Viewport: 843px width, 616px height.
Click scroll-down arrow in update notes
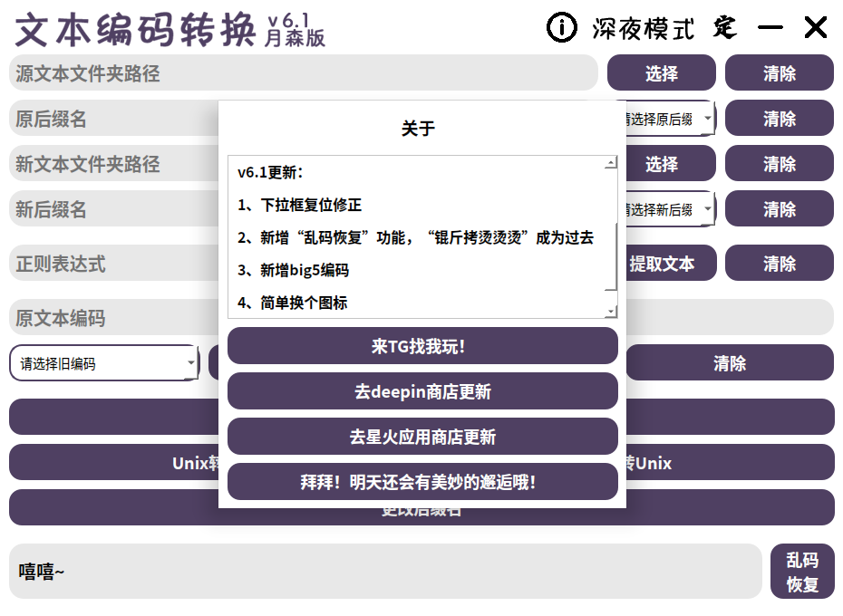611,312
